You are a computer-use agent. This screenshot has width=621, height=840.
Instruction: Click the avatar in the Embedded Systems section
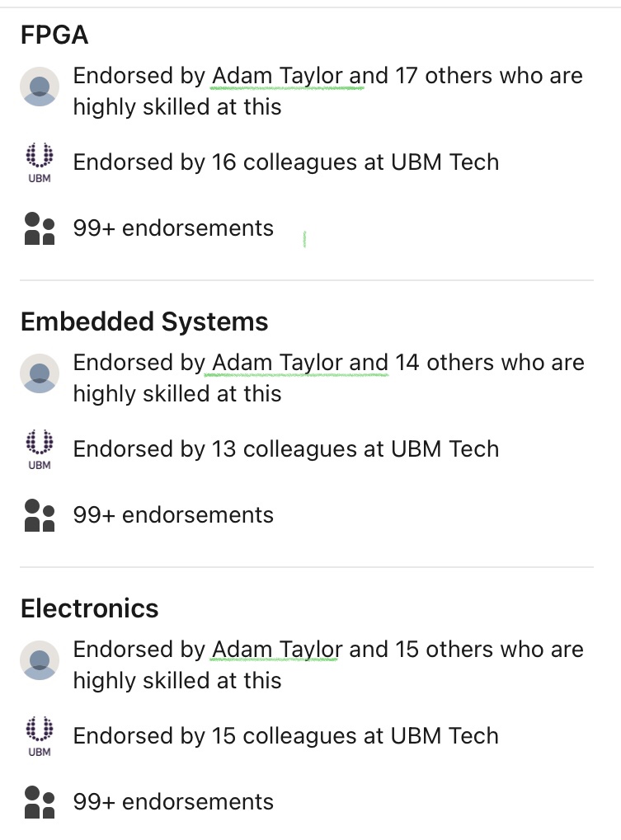[x=40, y=374]
